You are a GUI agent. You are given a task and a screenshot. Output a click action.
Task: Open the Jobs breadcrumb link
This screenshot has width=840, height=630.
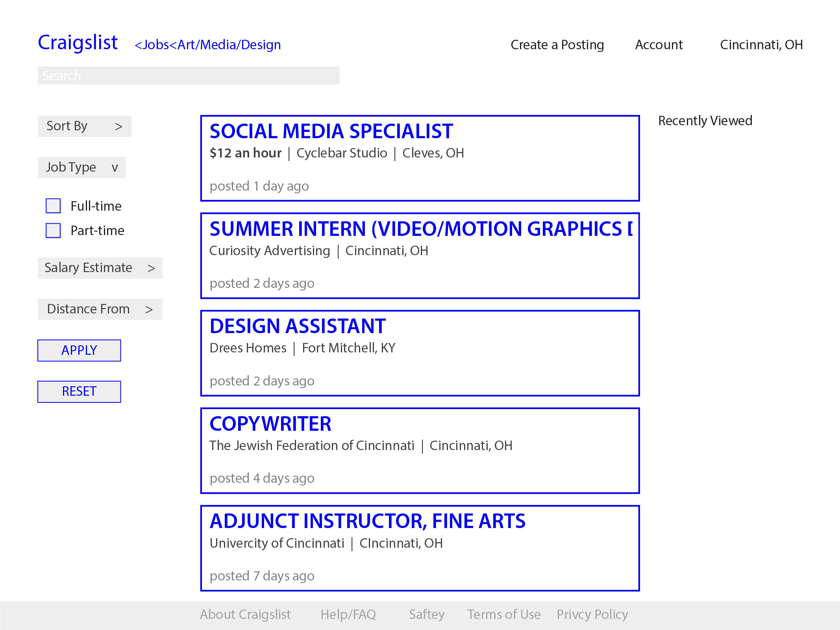click(155, 45)
